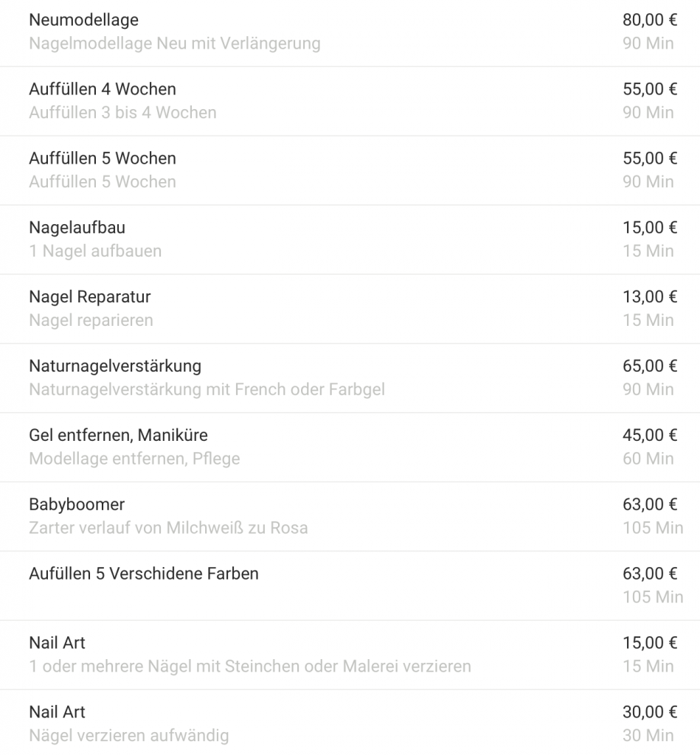Click description 'Nagelmodellage Neu mit Verlängerung'
Viewport: 700px width, 755px height.
coord(175,44)
